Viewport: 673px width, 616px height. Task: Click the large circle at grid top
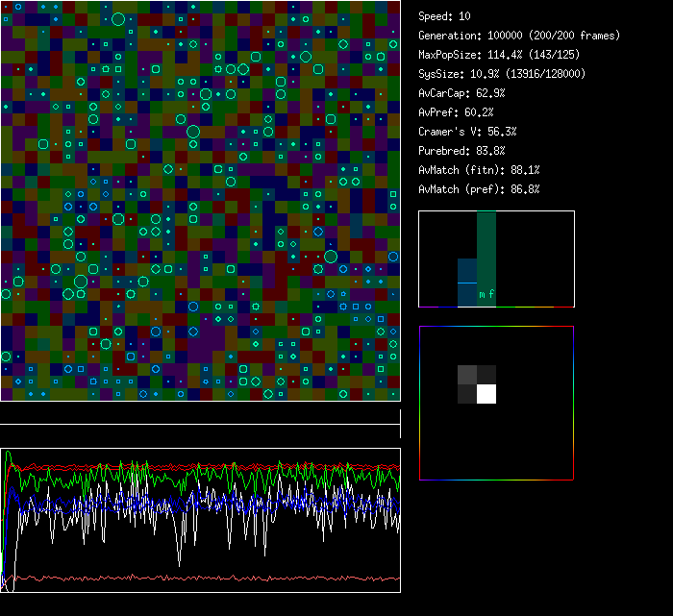tap(118, 19)
